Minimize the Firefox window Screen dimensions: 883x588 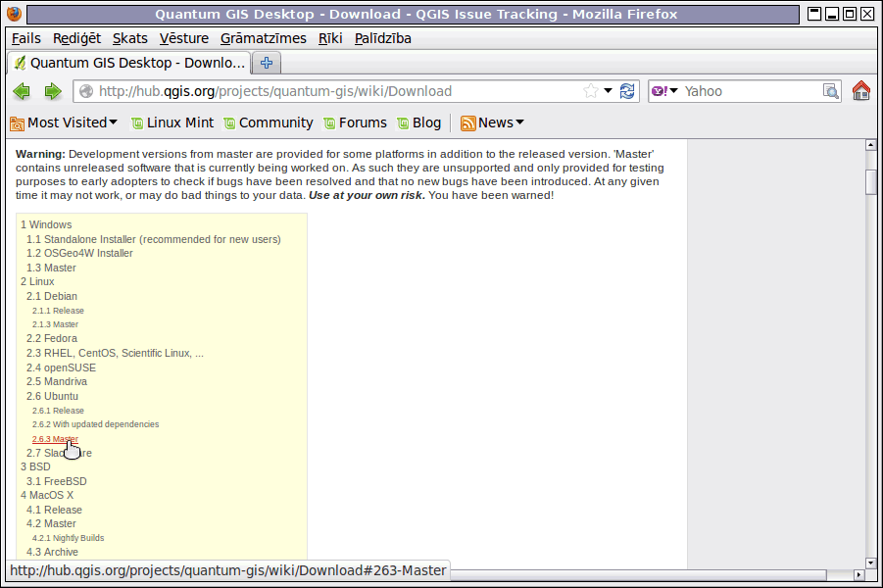832,14
